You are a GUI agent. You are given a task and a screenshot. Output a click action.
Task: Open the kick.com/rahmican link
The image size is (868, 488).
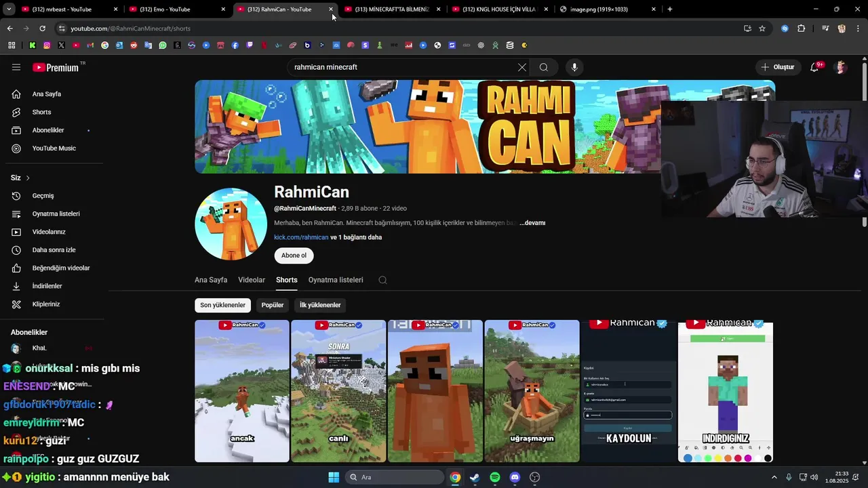tap(301, 237)
